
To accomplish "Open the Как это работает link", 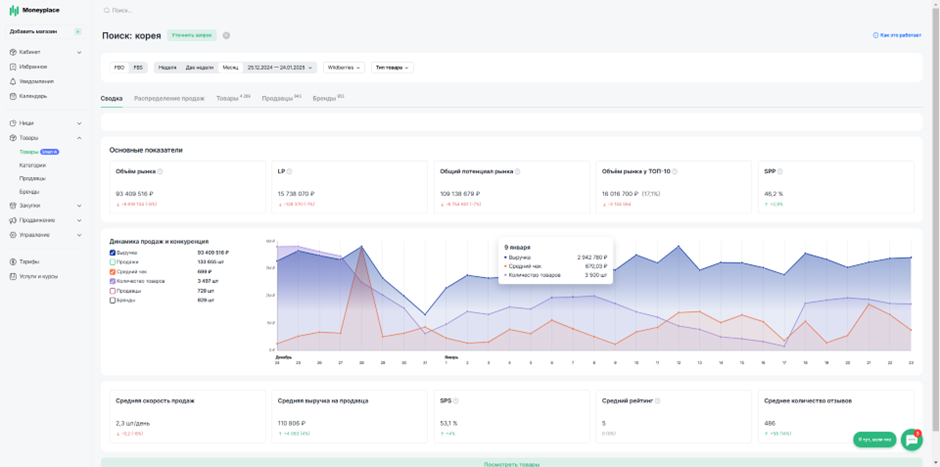I will 897,35.
